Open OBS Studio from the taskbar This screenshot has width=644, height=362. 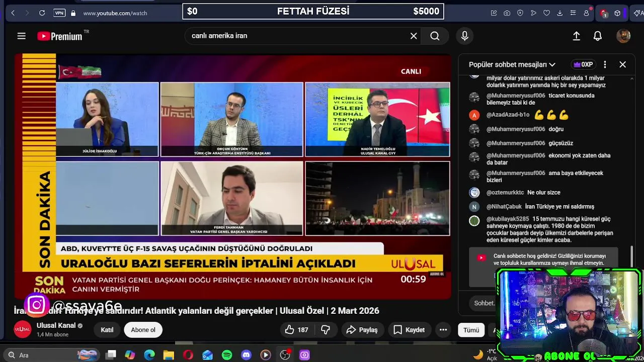(285, 355)
